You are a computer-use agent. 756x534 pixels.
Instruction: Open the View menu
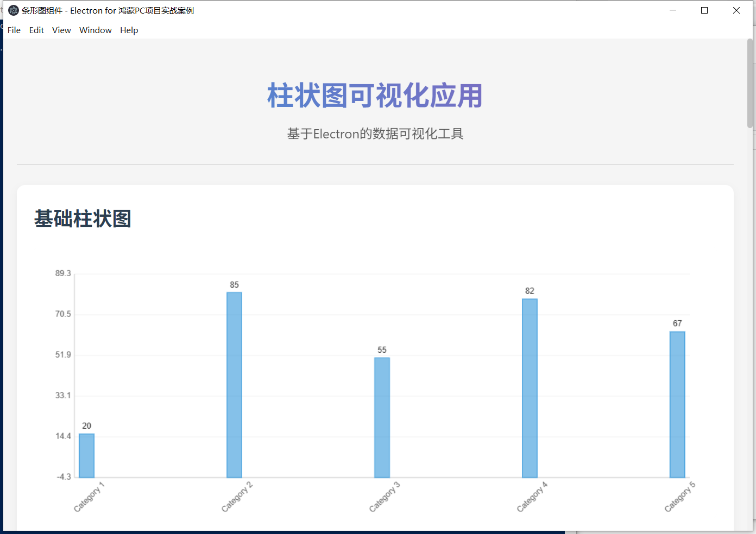click(x=61, y=30)
